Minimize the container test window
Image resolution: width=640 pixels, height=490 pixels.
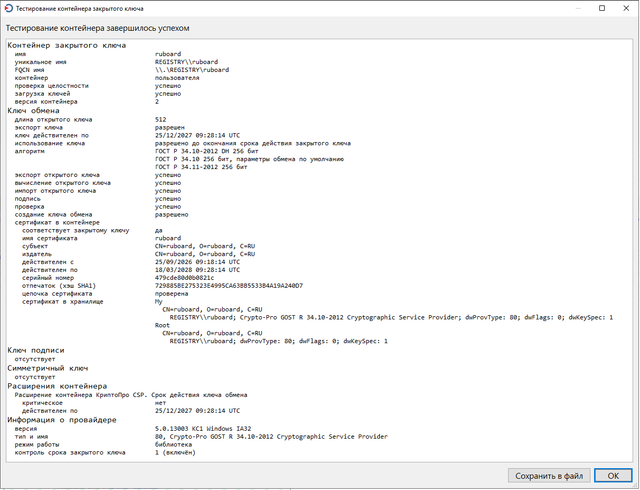click(578, 8)
